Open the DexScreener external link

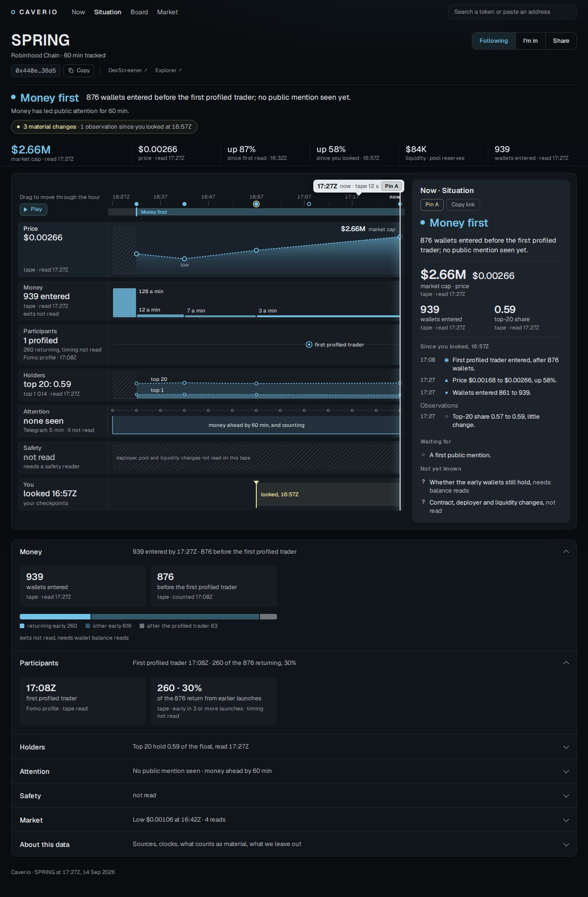[x=128, y=70]
